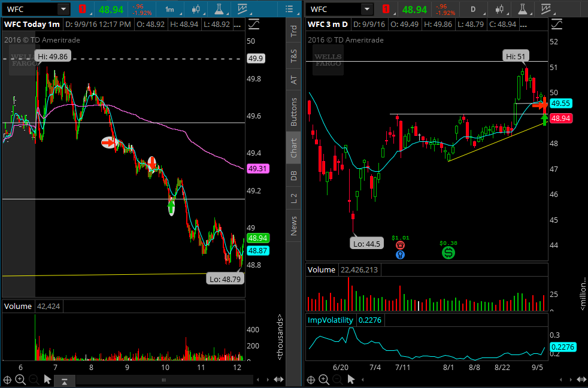Click the green dividend dollar icon
The image size is (588, 388).
coord(448,252)
